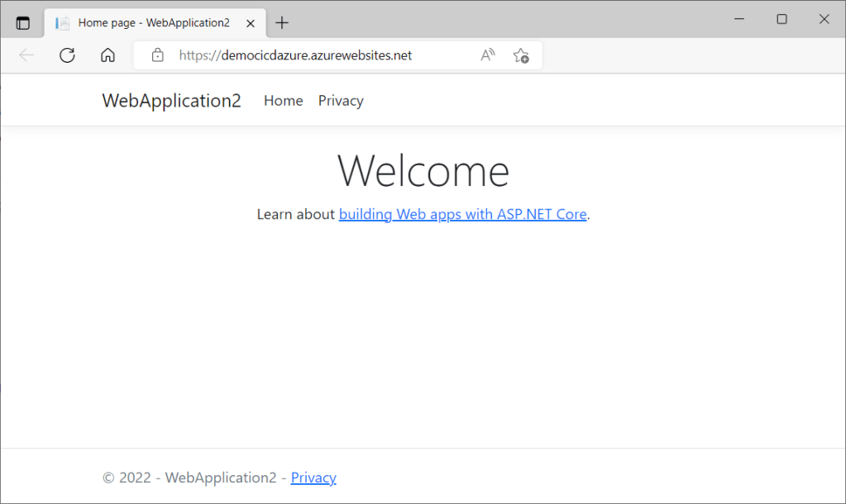Click the Welcome heading text
This screenshot has height=504, width=846.
click(423, 171)
